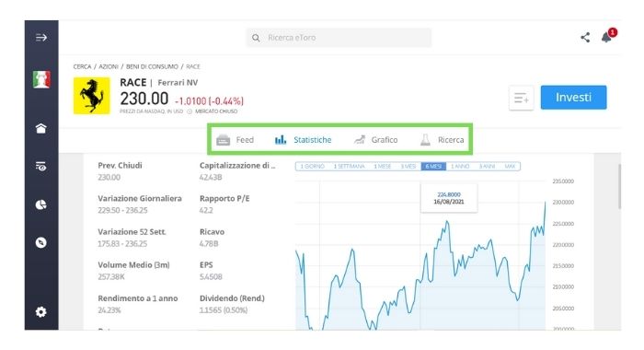Select the 1 MESE chart range
The width and height of the screenshot is (644, 350).
coord(382,166)
